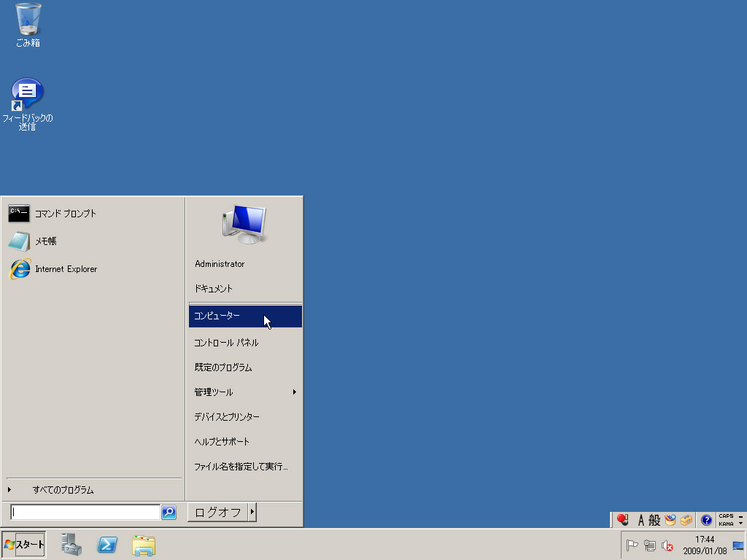Open フィードバックの送信 desktop shortcut

click(x=27, y=104)
